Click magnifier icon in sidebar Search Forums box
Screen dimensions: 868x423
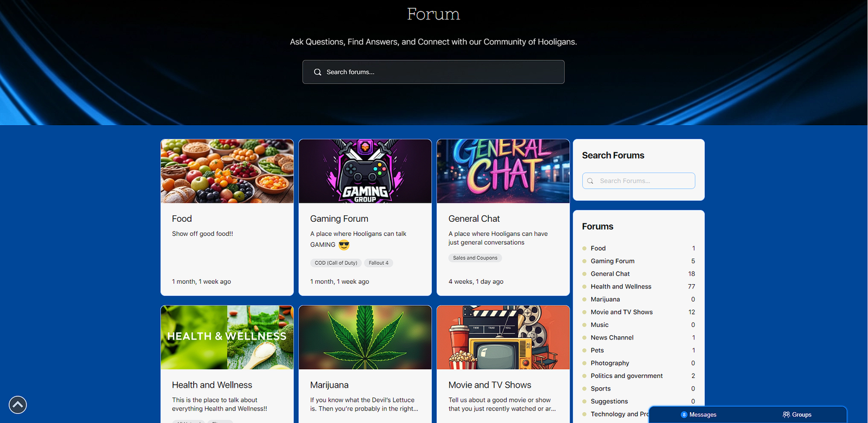[590, 181]
